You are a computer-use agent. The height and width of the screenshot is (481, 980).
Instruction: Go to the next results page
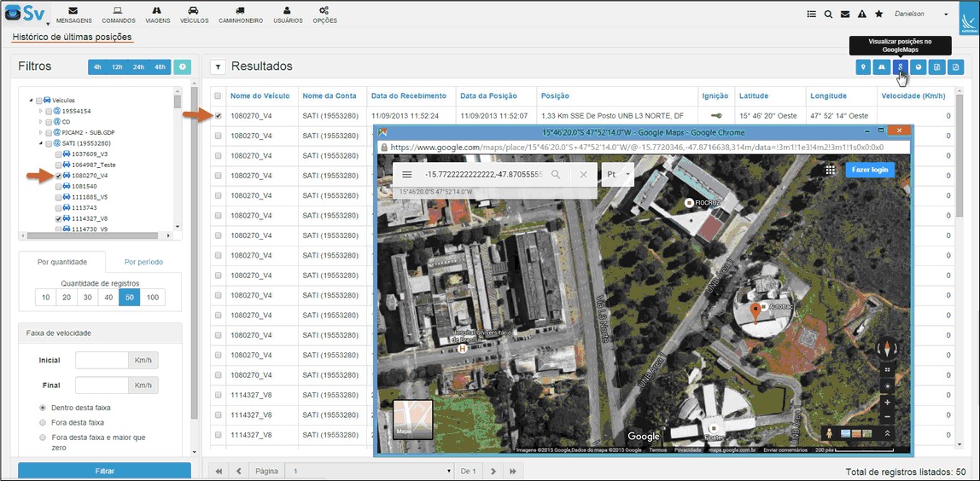[x=493, y=471]
